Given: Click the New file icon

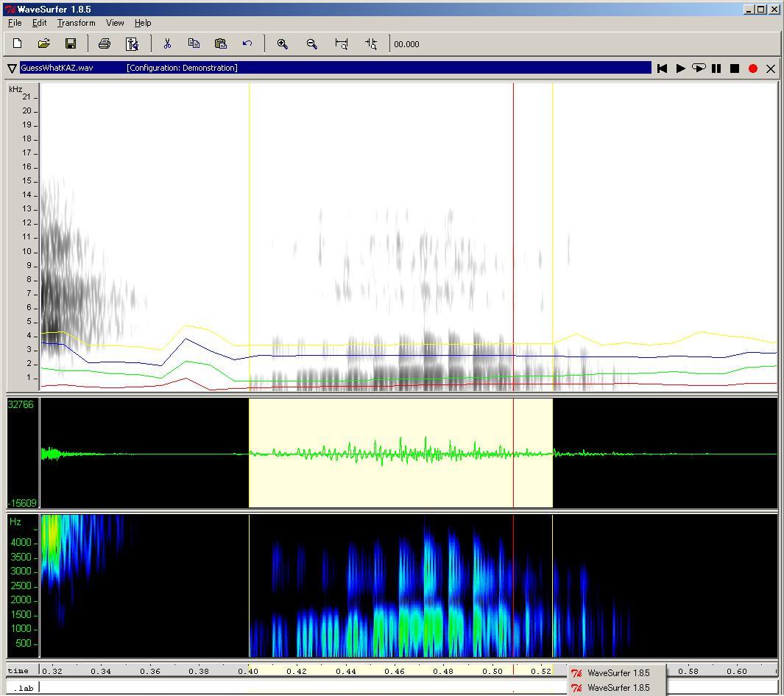Looking at the screenshot, I should [x=18, y=44].
